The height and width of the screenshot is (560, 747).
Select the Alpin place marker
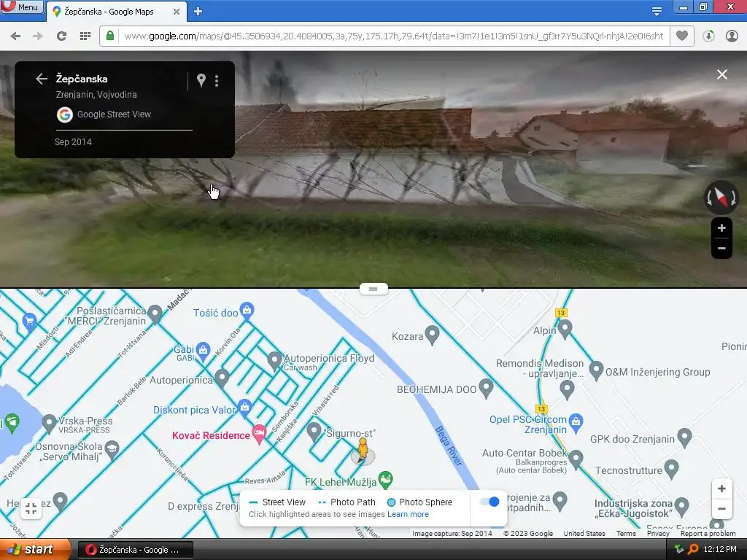(565, 329)
